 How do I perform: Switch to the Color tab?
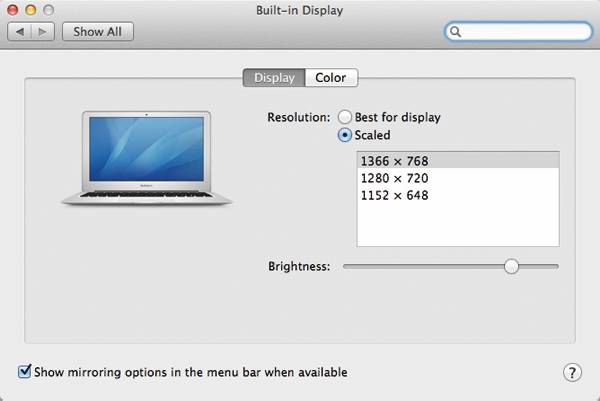point(330,78)
